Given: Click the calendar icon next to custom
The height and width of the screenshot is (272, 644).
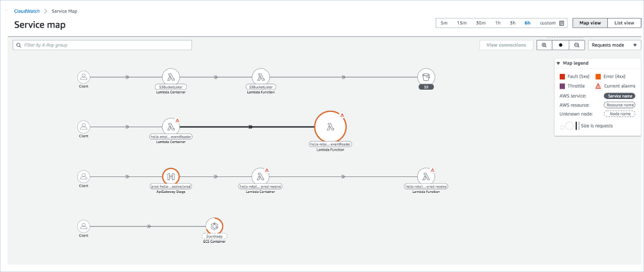Looking at the screenshot, I should click(x=562, y=23).
